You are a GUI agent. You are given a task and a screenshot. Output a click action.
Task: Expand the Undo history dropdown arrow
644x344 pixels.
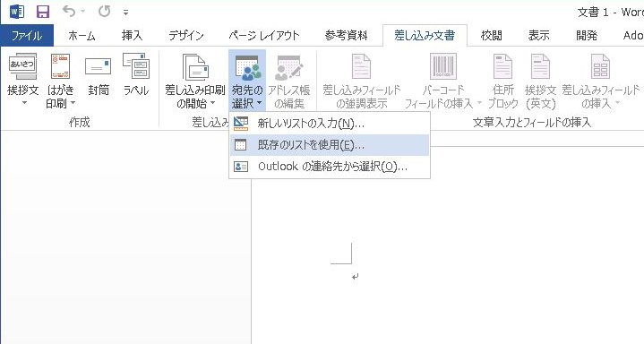83,12
